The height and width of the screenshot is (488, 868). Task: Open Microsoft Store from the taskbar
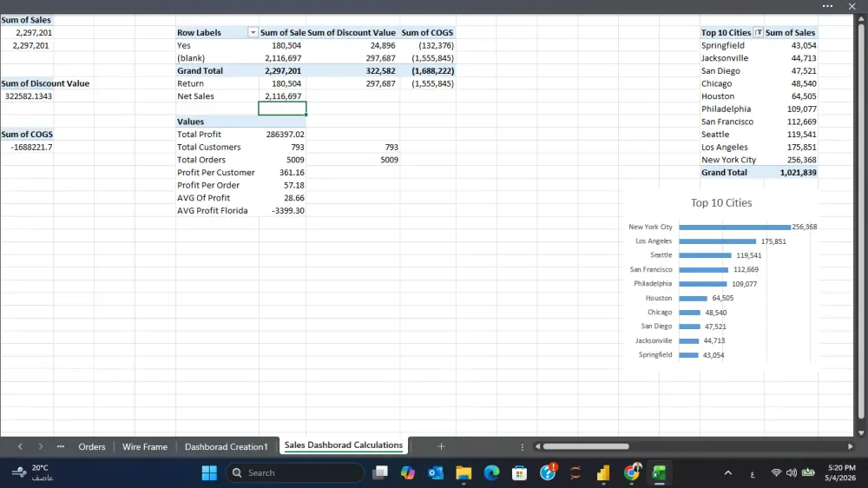[519, 473]
